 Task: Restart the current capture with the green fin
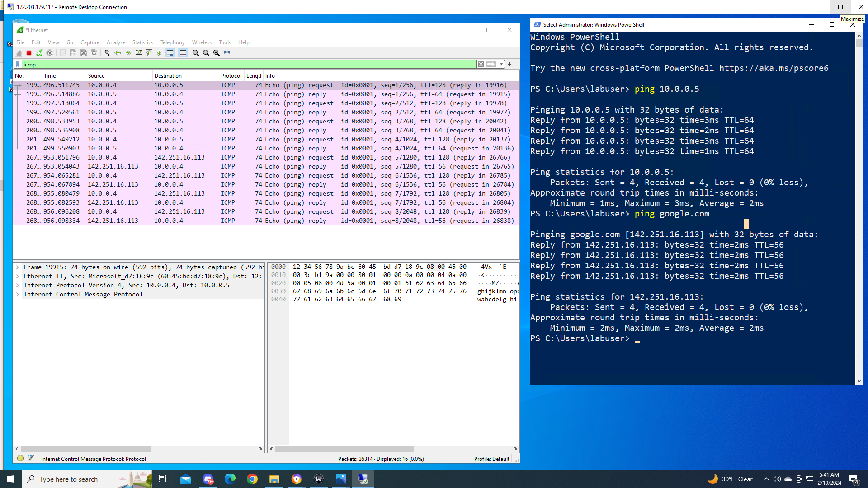point(39,53)
